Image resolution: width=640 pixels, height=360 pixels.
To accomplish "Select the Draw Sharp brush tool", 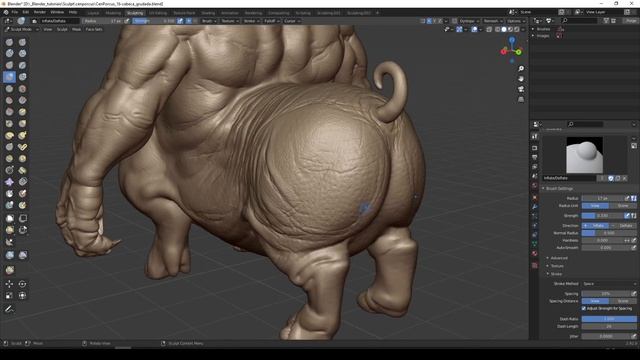I will pos(22,42).
